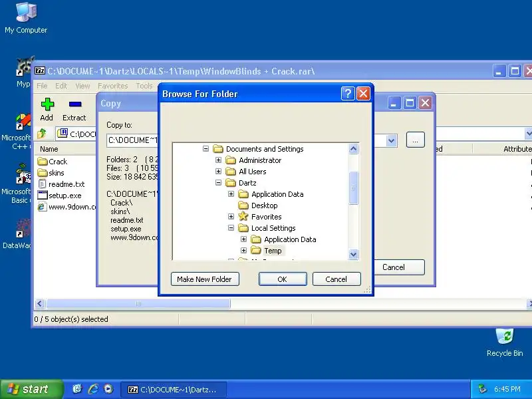The width and height of the screenshot is (532, 399).
Task: Go up one folder level icon
Action: point(42,134)
